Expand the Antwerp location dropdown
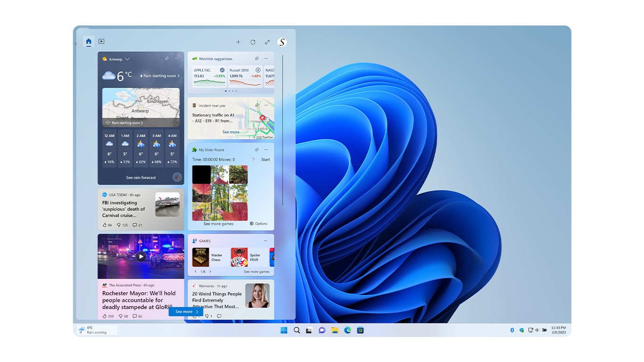 tap(127, 59)
